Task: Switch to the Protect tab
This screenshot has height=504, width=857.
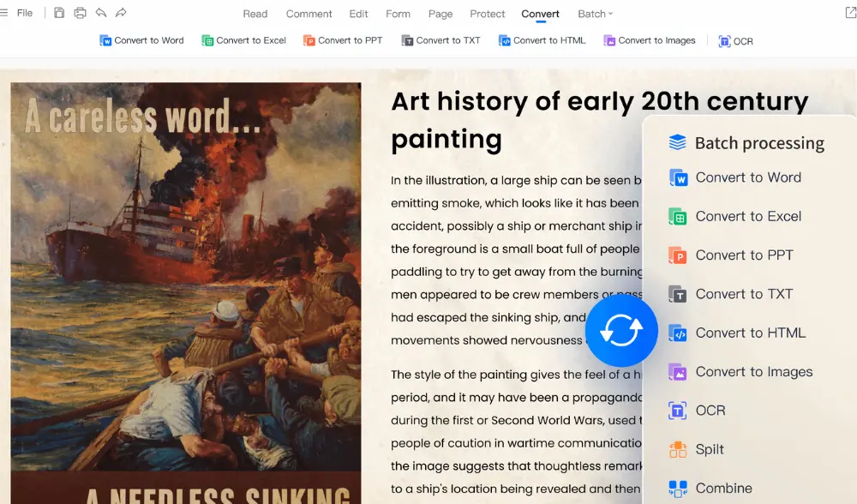Action: pyautogui.click(x=488, y=14)
